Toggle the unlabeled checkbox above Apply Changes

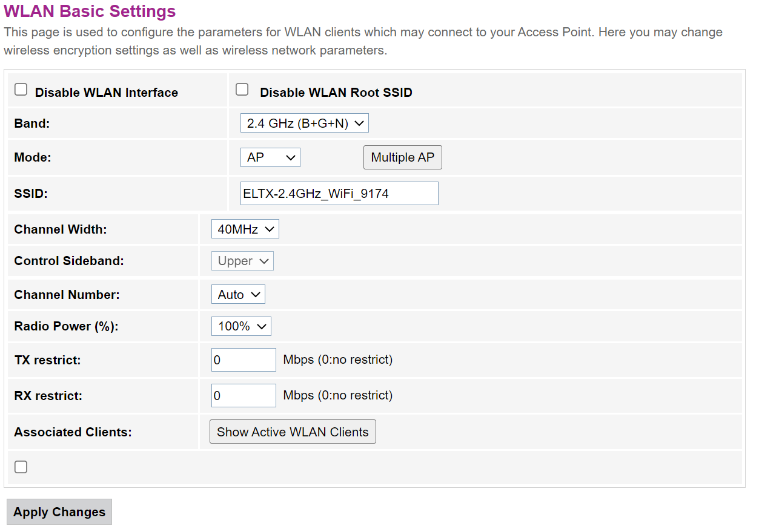(x=21, y=467)
